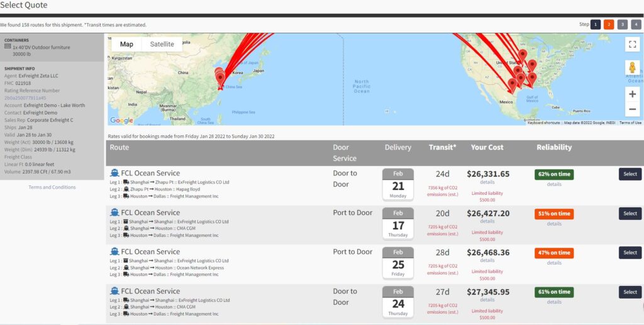This screenshot has width=644, height=325.
Task: Open Terms and Conditions link
Action: click(52, 187)
